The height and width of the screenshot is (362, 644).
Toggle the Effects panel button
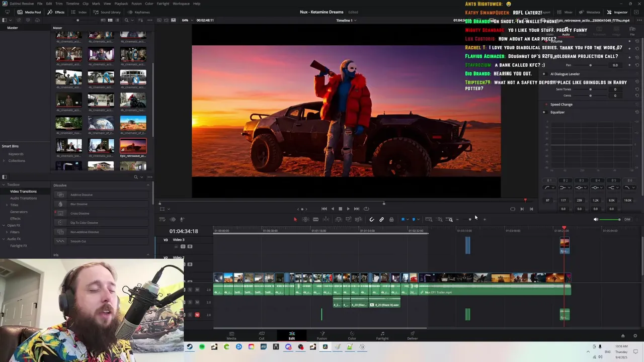coord(56,12)
